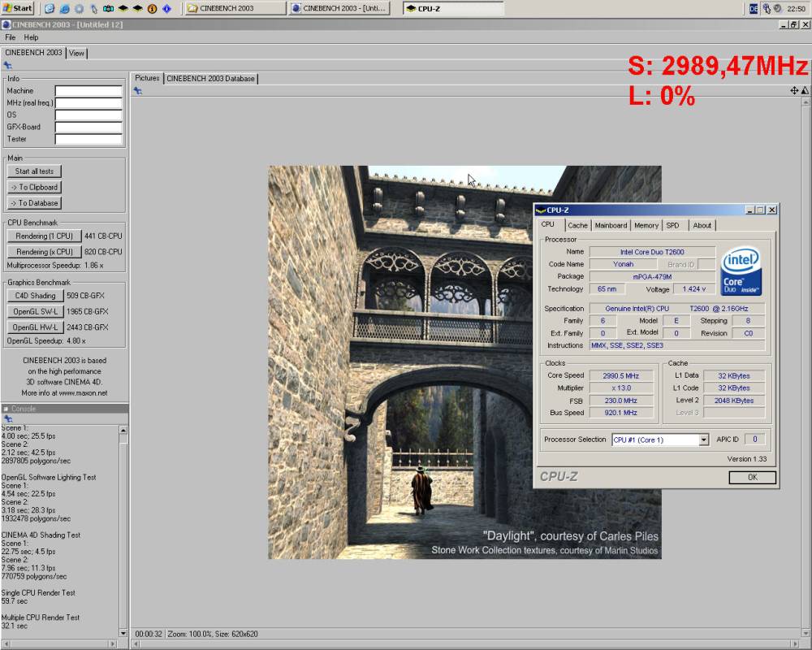Click the Multiplier value x 13.0
The height and width of the screenshot is (650, 812).
(620, 388)
